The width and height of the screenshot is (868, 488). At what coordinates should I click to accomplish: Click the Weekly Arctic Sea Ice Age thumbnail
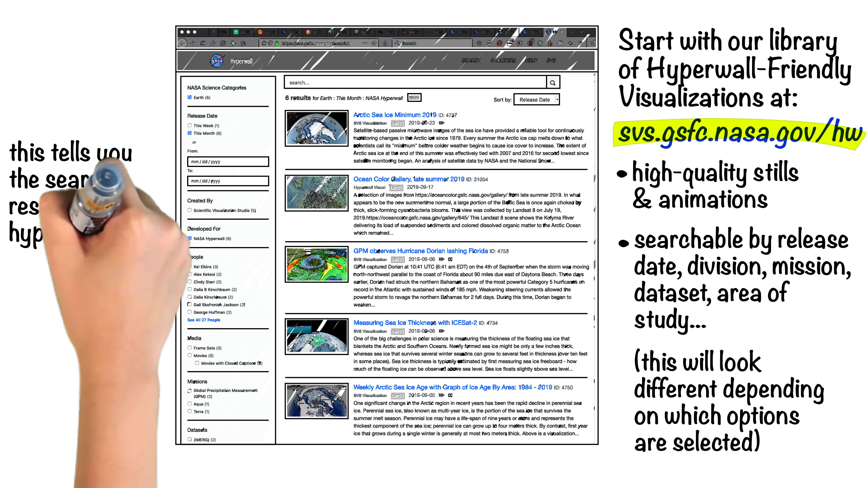pyautogui.click(x=316, y=401)
